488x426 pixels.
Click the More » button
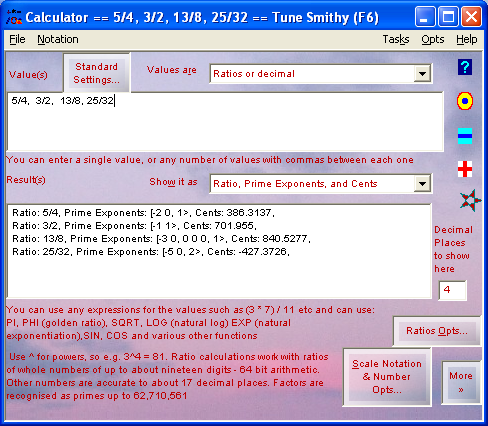click(x=461, y=382)
